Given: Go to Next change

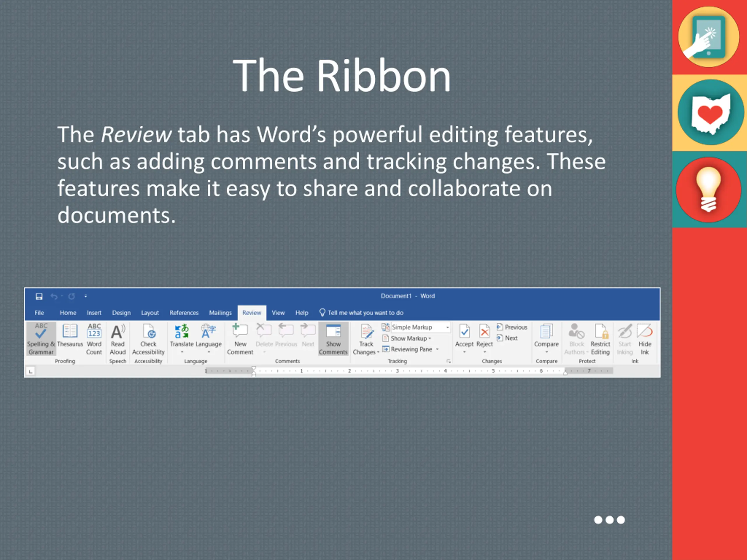Looking at the screenshot, I should [507, 338].
